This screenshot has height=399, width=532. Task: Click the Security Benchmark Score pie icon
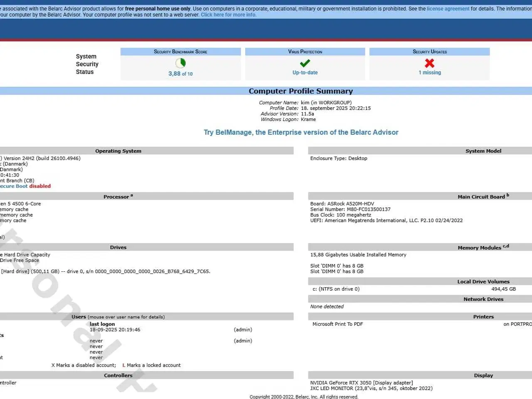[x=180, y=63]
